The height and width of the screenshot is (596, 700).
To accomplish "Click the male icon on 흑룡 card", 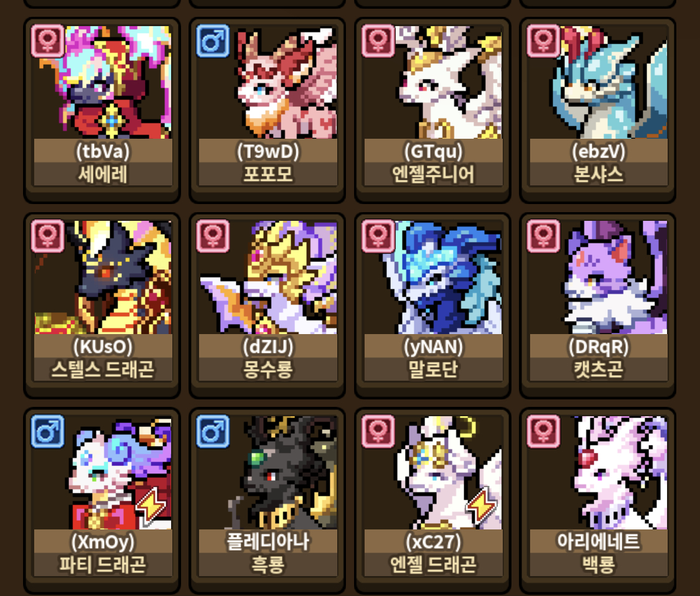I will tap(213, 432).
